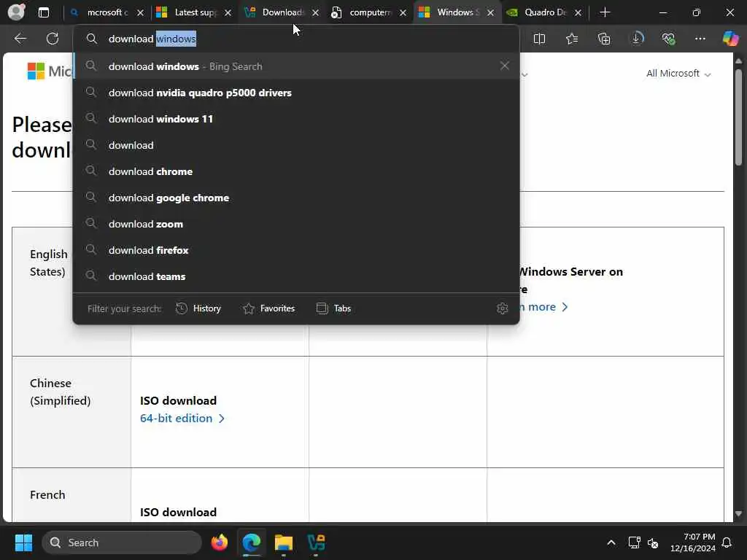Screen dimensions: 747x560
Task: Select suggestion 'download teams'
Action: point(296,276)
